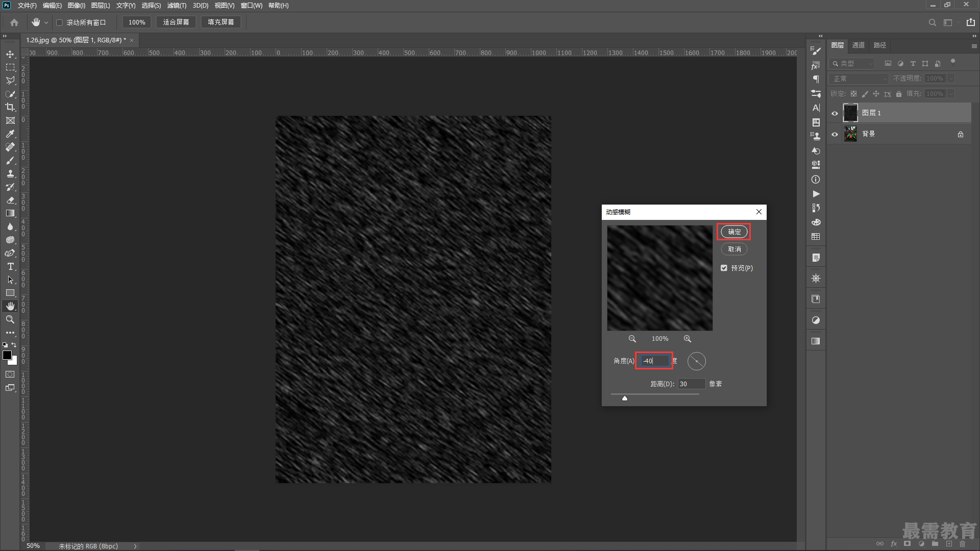Select the Path Selection tool

[x=10, y=280]
